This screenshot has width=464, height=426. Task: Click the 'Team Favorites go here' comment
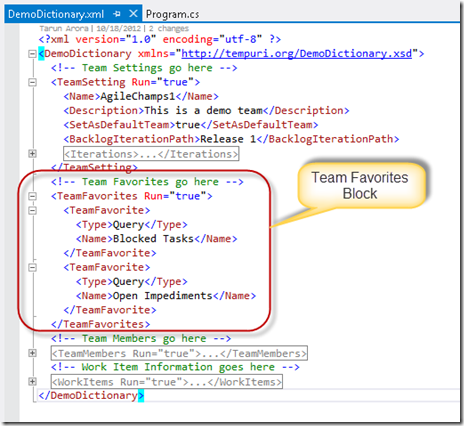(147, 182)
